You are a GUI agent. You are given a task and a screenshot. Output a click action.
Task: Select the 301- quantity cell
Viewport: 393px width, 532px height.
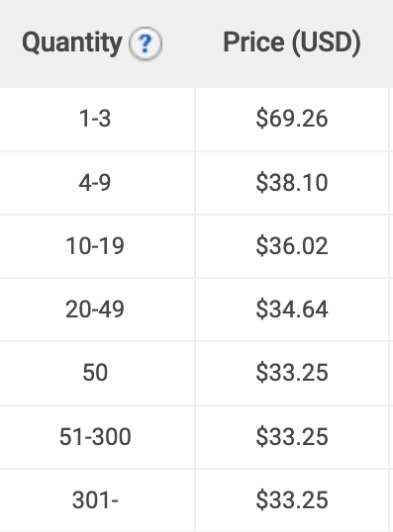click(97, 500)
